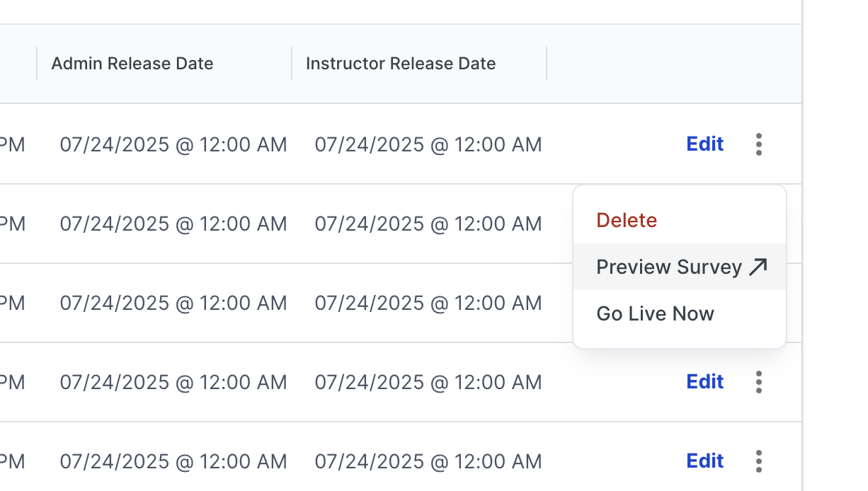
Task: Click Edit in the first row
Action: tap(704, 144)
